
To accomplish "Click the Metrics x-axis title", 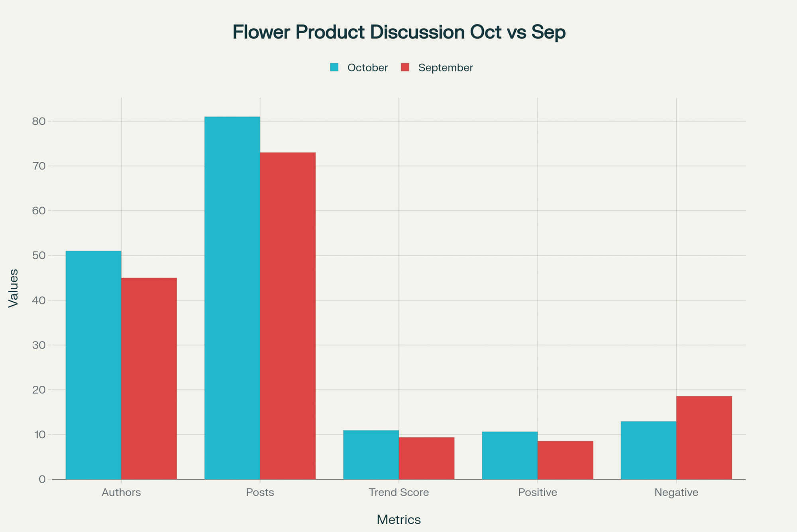I will [399, 520].
